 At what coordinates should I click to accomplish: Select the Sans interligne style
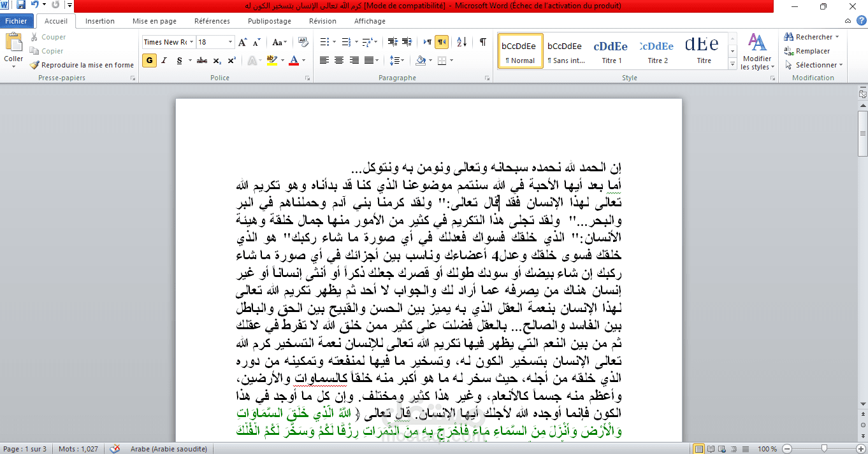(x=566, y=50)
